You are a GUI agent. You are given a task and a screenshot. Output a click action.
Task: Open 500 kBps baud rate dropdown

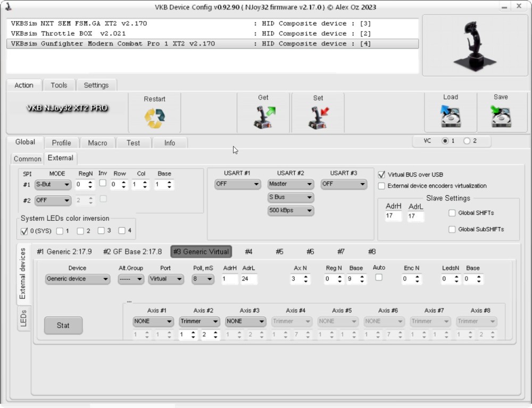point(290,210)
